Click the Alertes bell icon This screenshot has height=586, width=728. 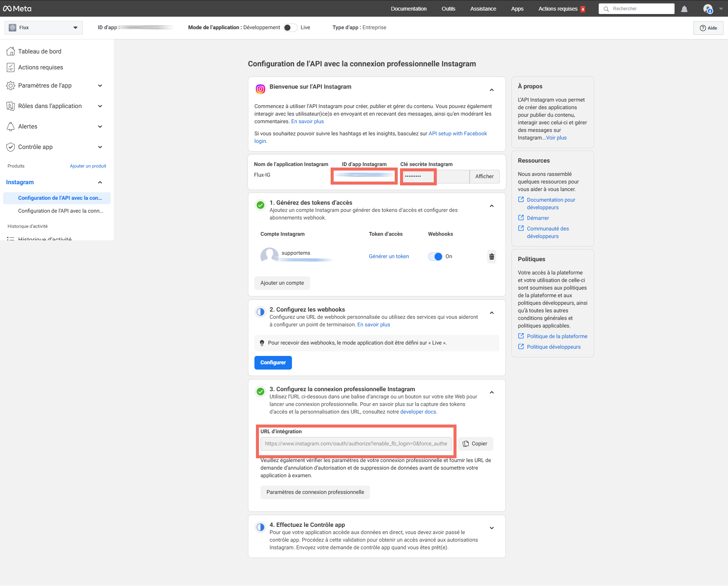[11, 127]
